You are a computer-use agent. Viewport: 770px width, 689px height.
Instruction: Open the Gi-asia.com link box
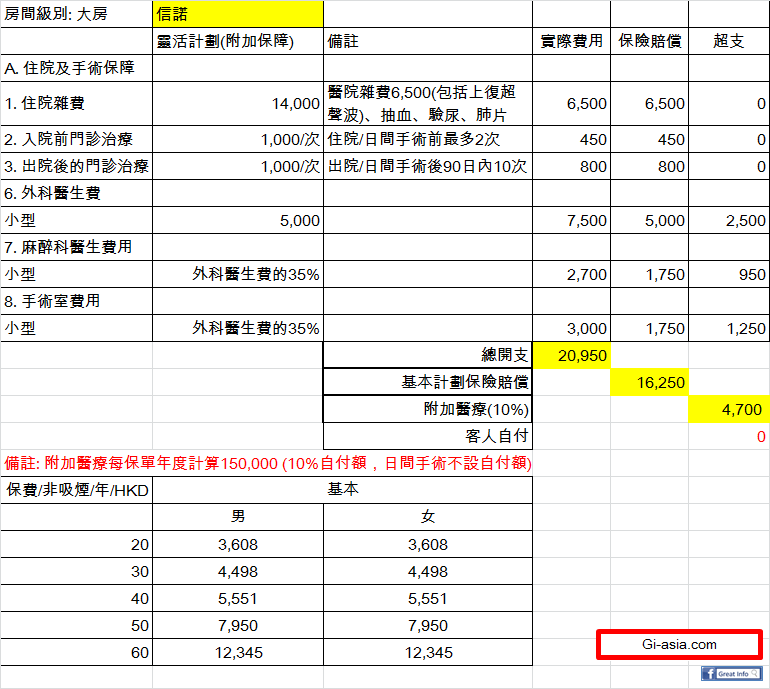(679, 644)
